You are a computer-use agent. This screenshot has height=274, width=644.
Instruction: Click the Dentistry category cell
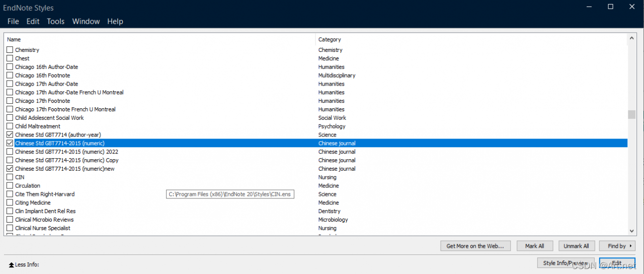coord(329,211)
